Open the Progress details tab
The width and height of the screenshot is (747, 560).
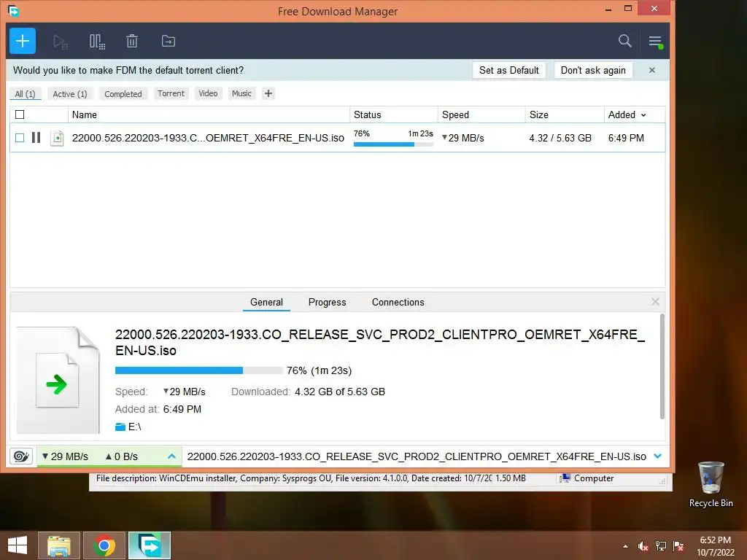tap(328, 302)
